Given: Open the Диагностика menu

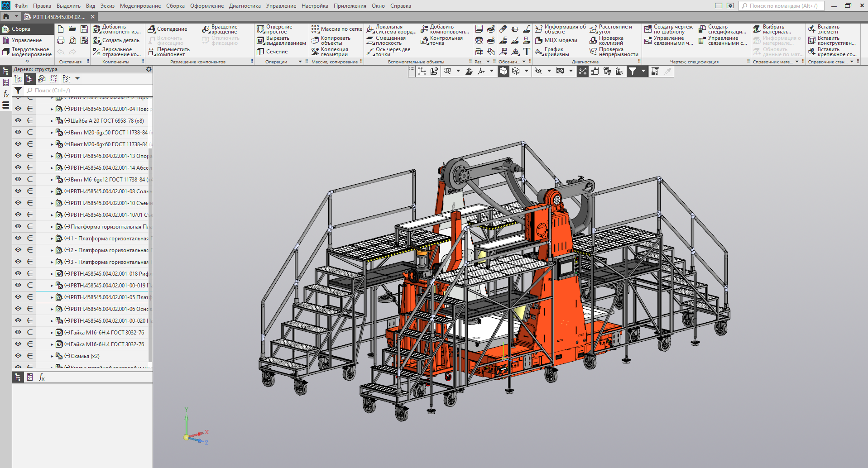Looking at the screenshot, I should [245, 6].
